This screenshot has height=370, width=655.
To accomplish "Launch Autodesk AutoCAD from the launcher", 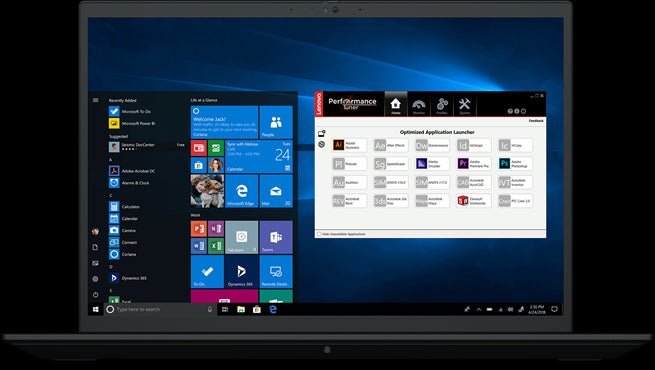I will [x=473, y=182].
